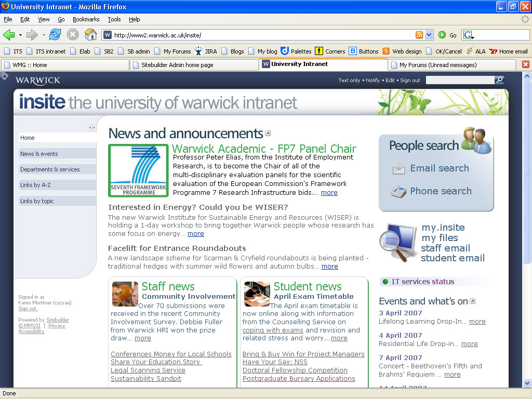532x399 pixels.
Task: Click the Reload page toolbar icon
Action: (55, 35)
